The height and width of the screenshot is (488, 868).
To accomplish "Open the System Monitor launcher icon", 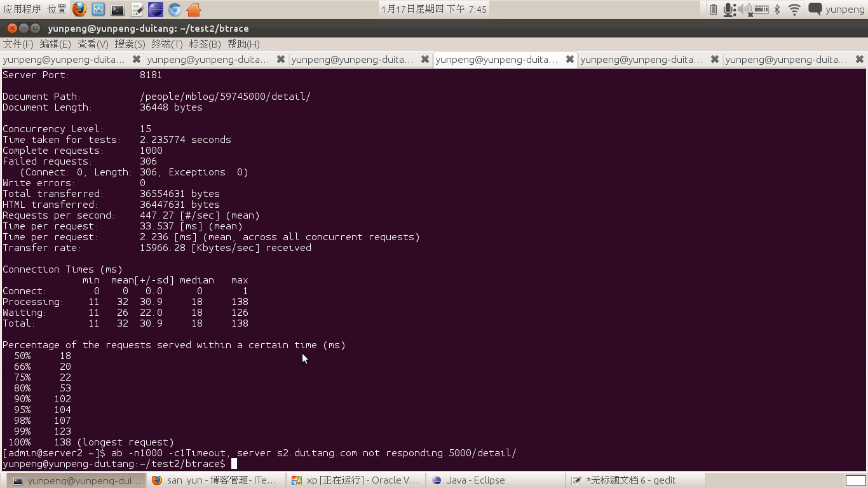I will [98, 9].
